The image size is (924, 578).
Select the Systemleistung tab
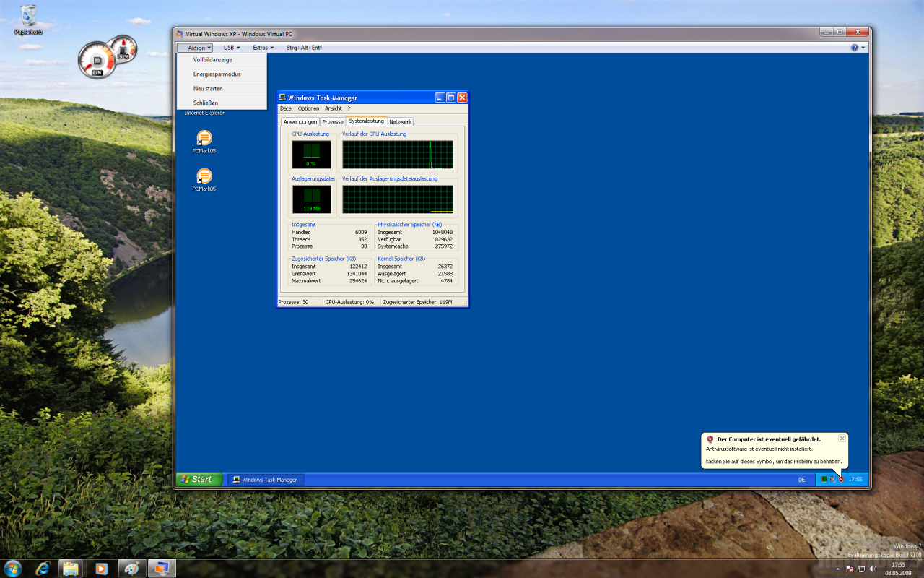click(367, 121)
